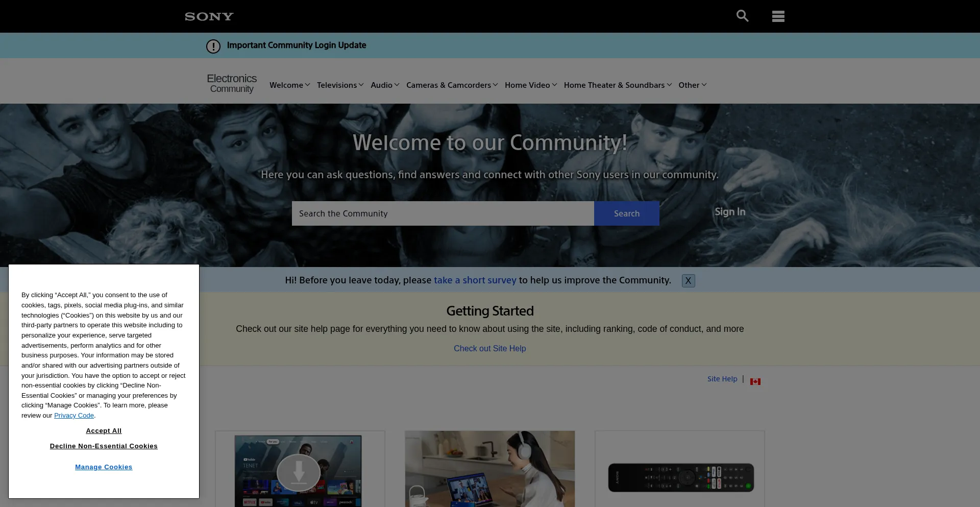The image size is (980, 507).
Task: Open the take a short survey link
Action: coord(475,280)
